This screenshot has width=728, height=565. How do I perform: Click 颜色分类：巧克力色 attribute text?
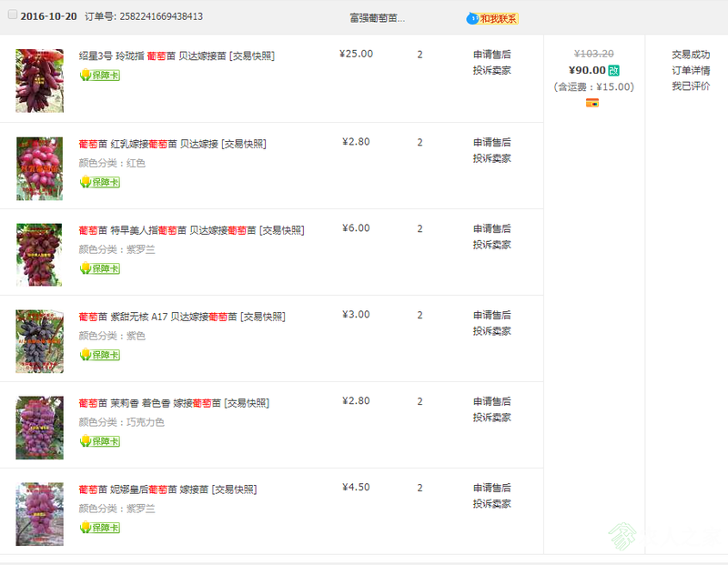[x=122, y=422]
